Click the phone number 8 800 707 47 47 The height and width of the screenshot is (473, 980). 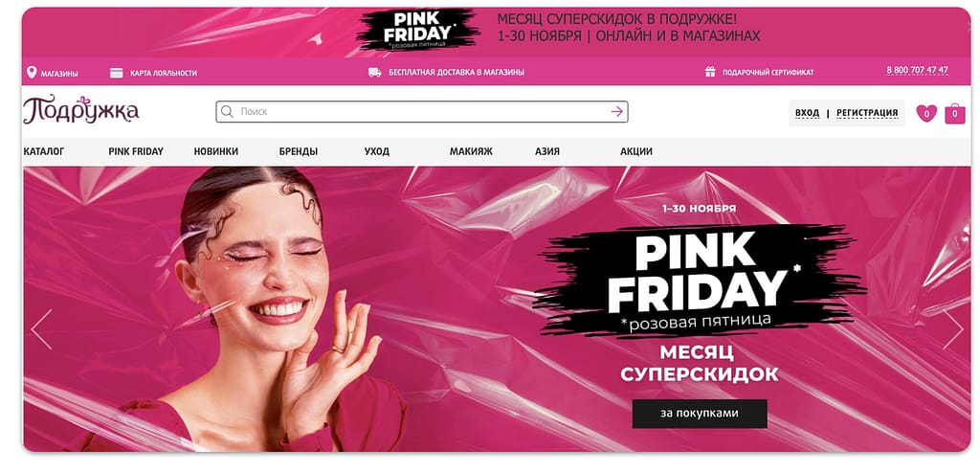coord(917,71)
